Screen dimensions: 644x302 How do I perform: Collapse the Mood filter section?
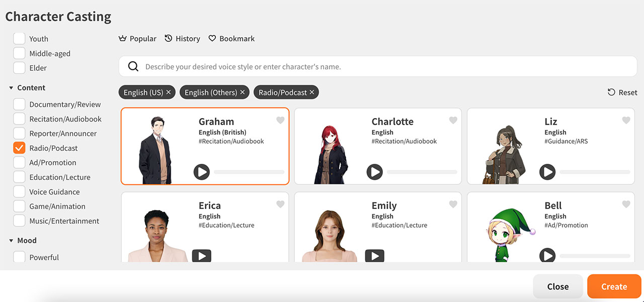tap(11, 241)
